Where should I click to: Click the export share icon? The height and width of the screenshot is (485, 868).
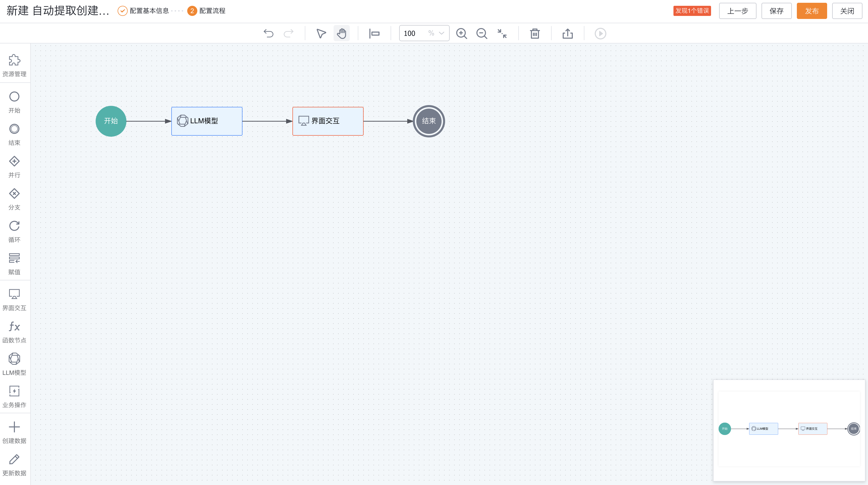(x=567, y=33)
